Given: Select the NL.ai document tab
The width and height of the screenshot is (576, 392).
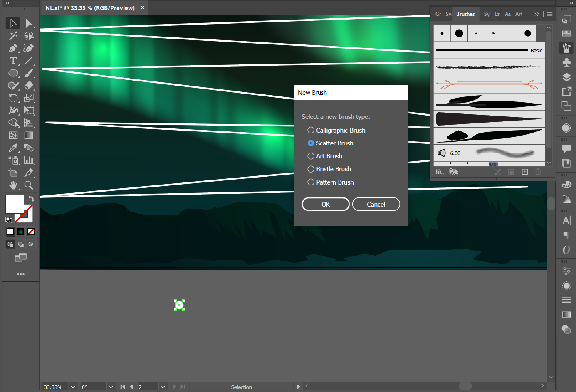Looking at the screenshot, I should pyautogui.click(x=90, y=8).
